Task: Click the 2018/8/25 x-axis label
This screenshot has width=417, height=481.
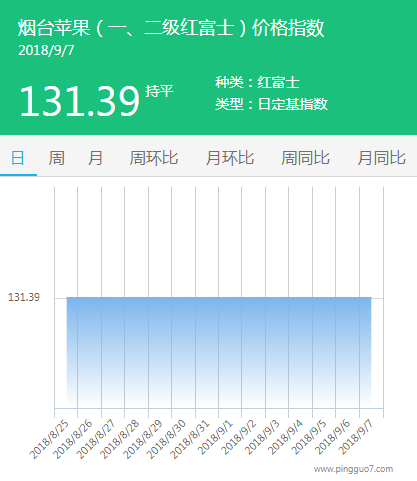Action: [49, 439]
